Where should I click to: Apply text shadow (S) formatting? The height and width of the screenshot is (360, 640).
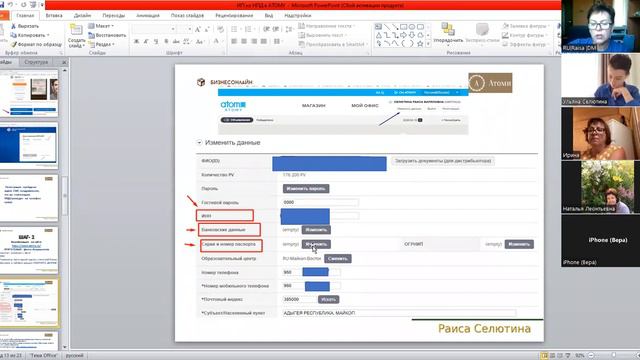point(166,41)
